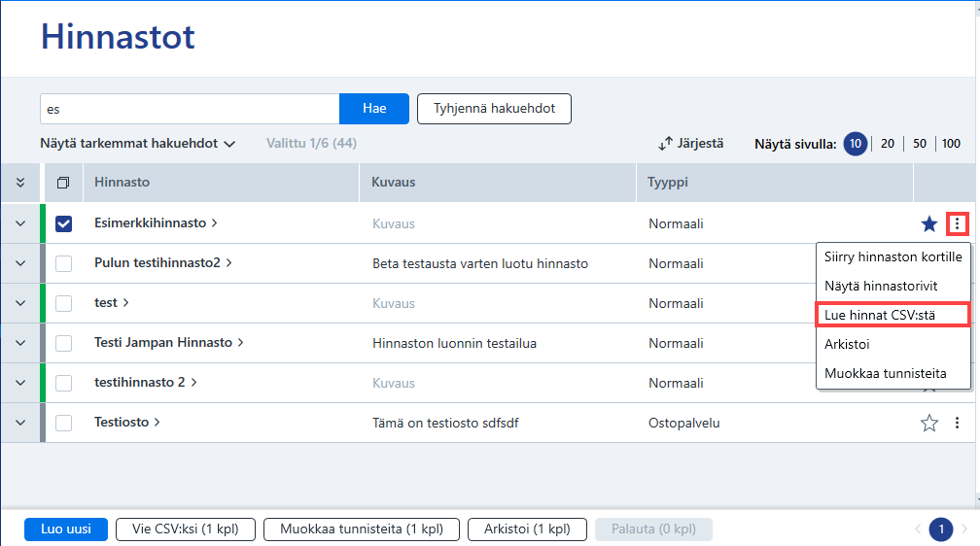Select Arkistoi in the context menu
Screen dimensions: 980x546
(x=847, y=344)
